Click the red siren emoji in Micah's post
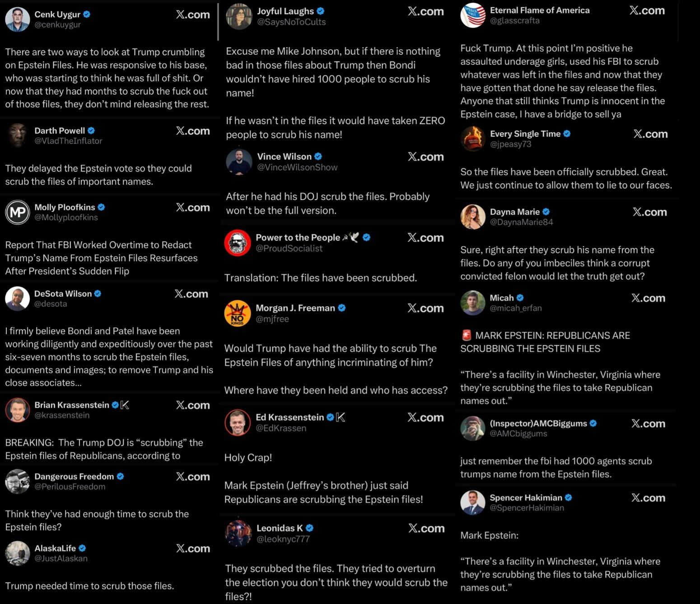Screen dimensions: 700x604 (x=467, y=335)
